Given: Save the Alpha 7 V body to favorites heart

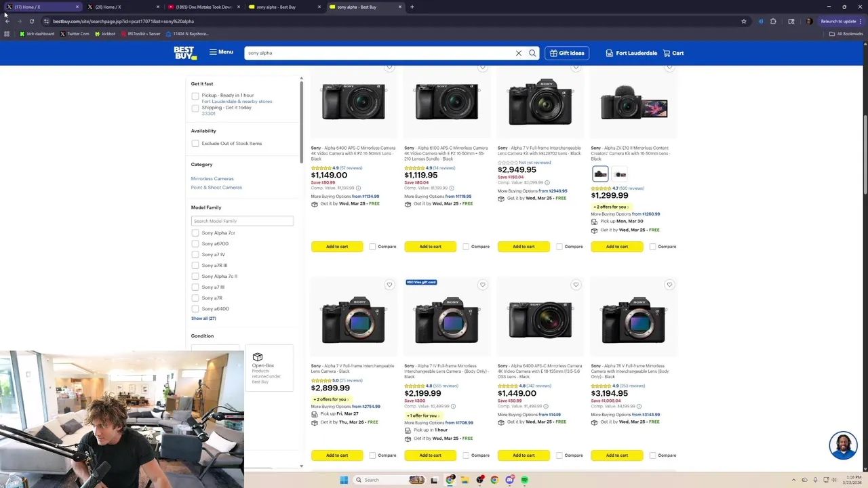Looking at the screenshot, I should pos(389,285).
